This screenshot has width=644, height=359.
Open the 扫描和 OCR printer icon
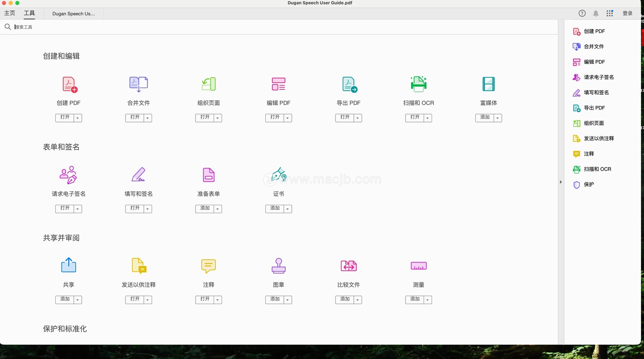click(418, 84)
